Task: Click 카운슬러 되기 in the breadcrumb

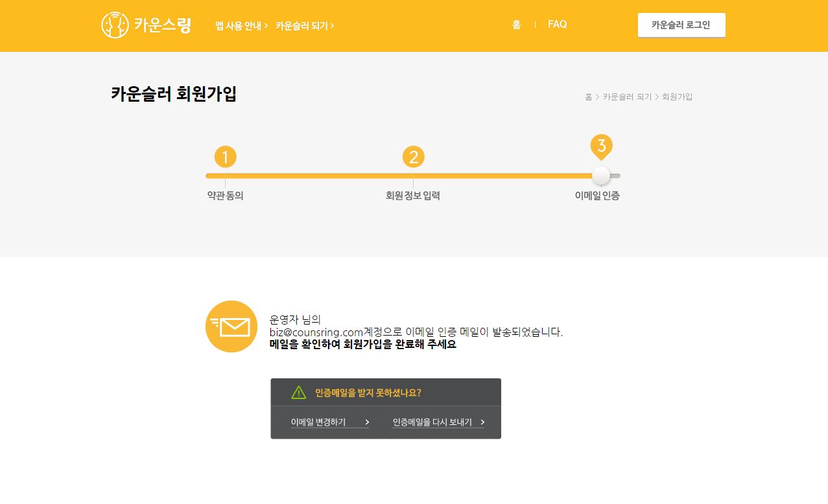Action: coord(627,97)
